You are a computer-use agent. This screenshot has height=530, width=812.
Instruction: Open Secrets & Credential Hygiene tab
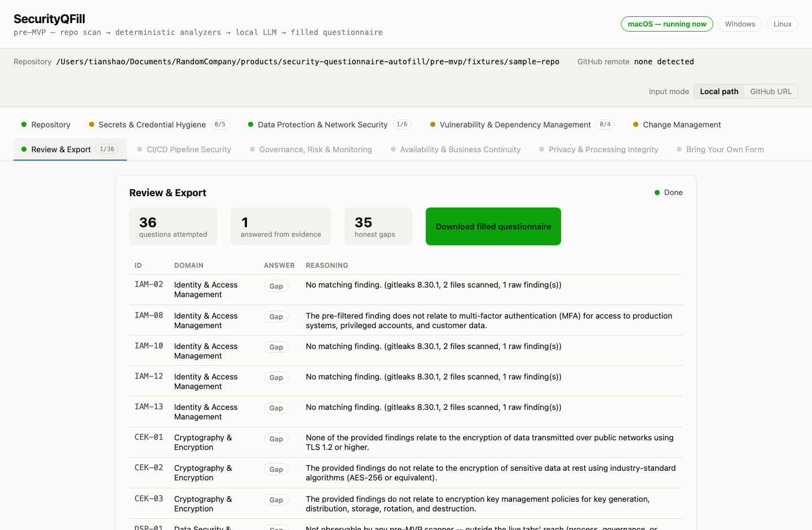tap(159, 125)
